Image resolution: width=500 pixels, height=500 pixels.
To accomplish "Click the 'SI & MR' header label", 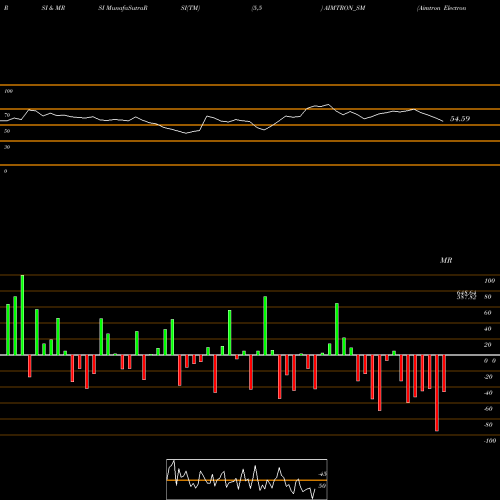I will point(53,8).
